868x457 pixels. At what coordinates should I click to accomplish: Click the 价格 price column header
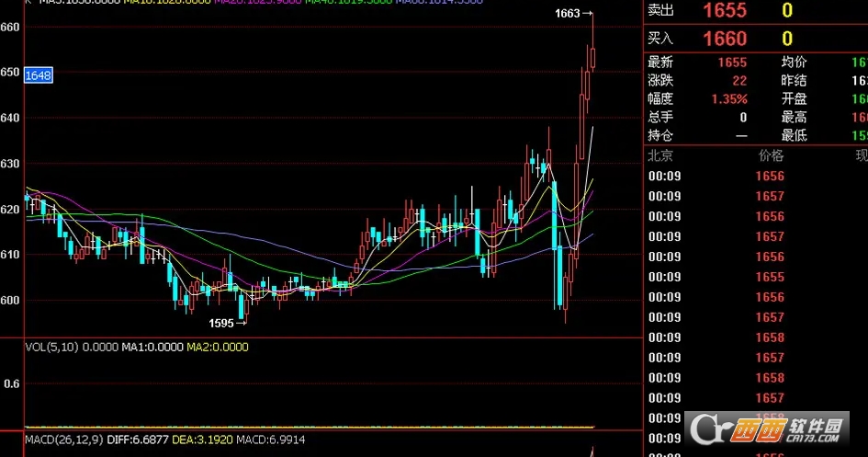(x=771, y=155)
